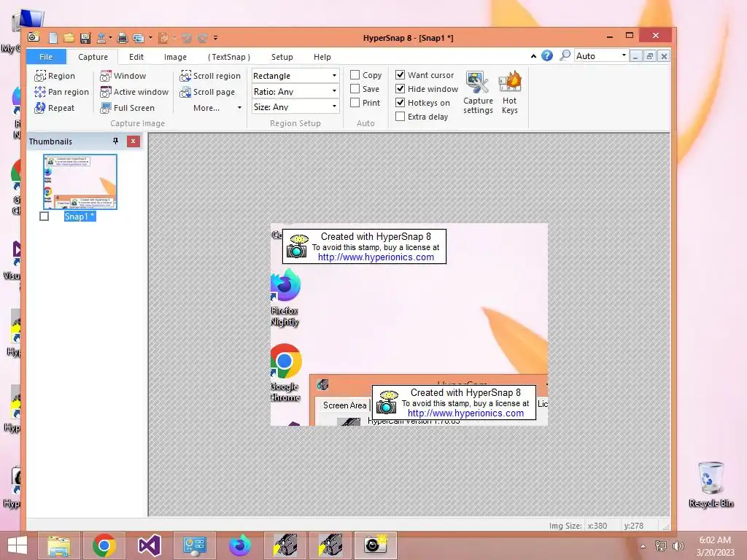The height and width of the screenshot is (560, 747).
Task: Select the Snap1 thumbnail image
Action: tap(80, 182)
